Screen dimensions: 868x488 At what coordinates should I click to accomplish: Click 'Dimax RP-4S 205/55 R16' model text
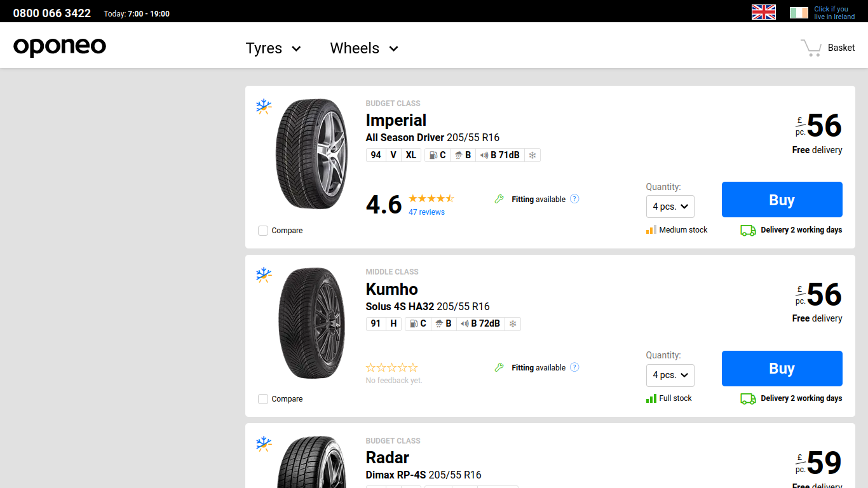(x=424, y=475)
